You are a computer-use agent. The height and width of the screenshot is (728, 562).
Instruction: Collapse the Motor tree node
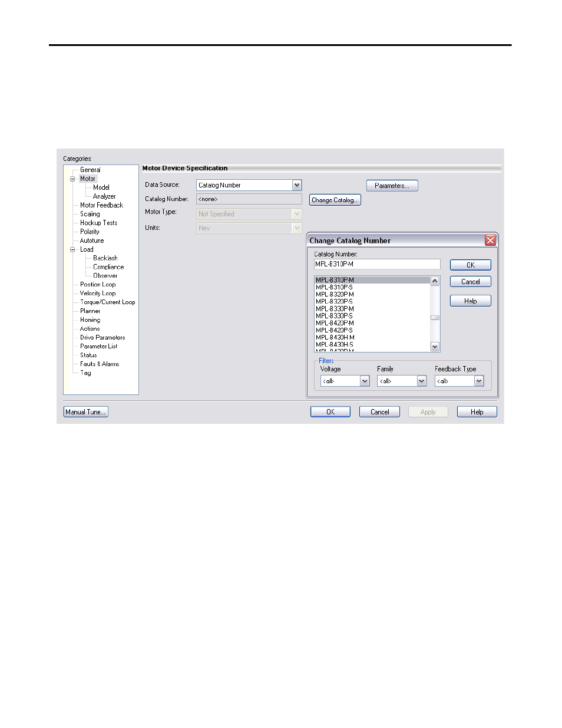tap(72, 179)
